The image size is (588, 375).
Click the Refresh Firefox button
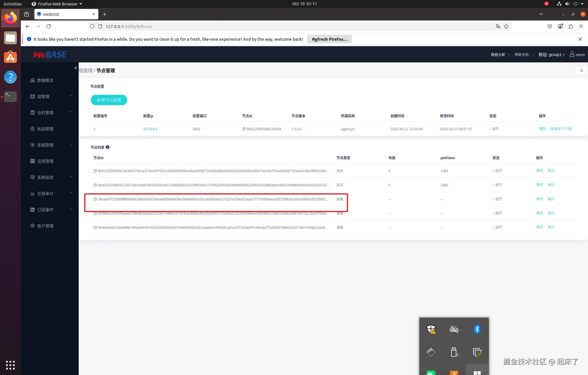(x=329, y=39)
